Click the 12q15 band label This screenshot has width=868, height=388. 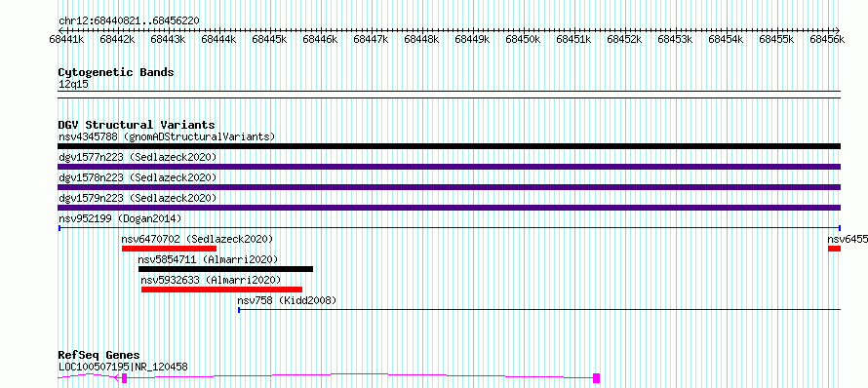coord(73,84)
